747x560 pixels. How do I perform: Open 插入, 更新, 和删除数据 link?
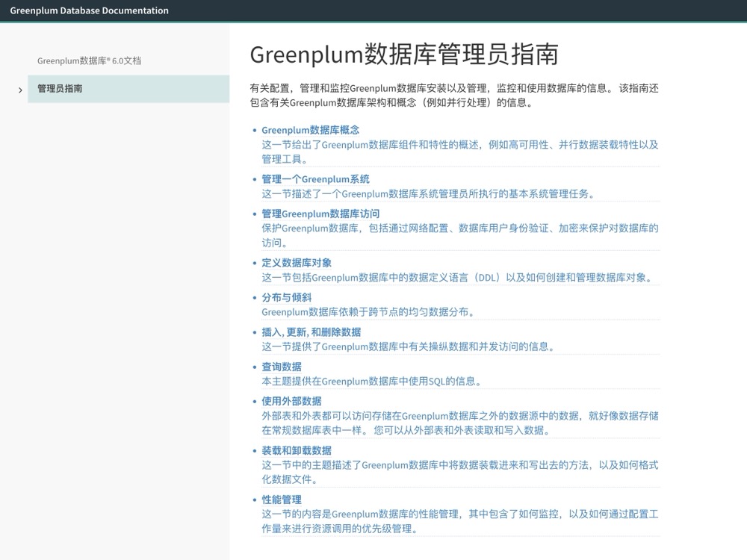[311, 332]
